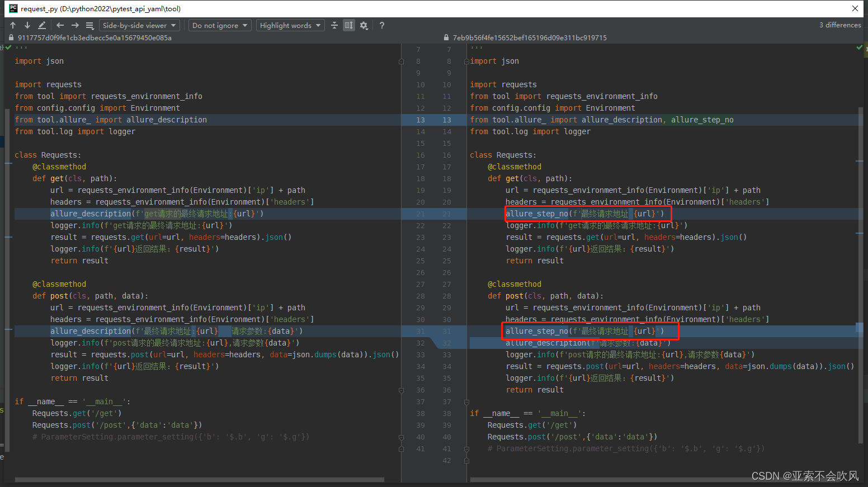Click collapse unchanged fragments icon

pyautogui.click(x=334, y=25)
